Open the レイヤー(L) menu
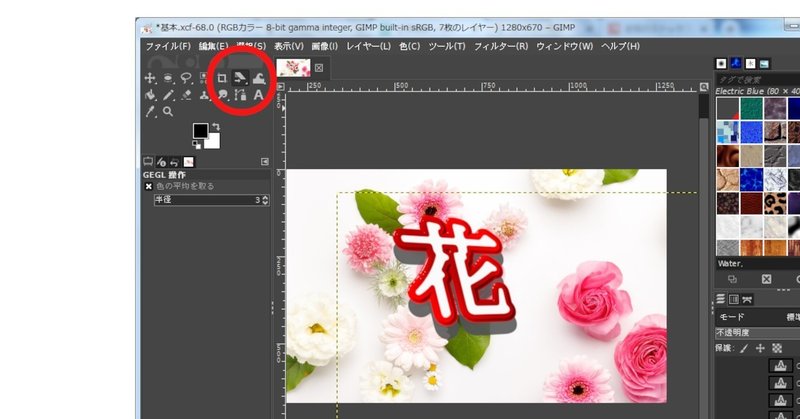This screenshot has width=800, height=419. [368, 46]
